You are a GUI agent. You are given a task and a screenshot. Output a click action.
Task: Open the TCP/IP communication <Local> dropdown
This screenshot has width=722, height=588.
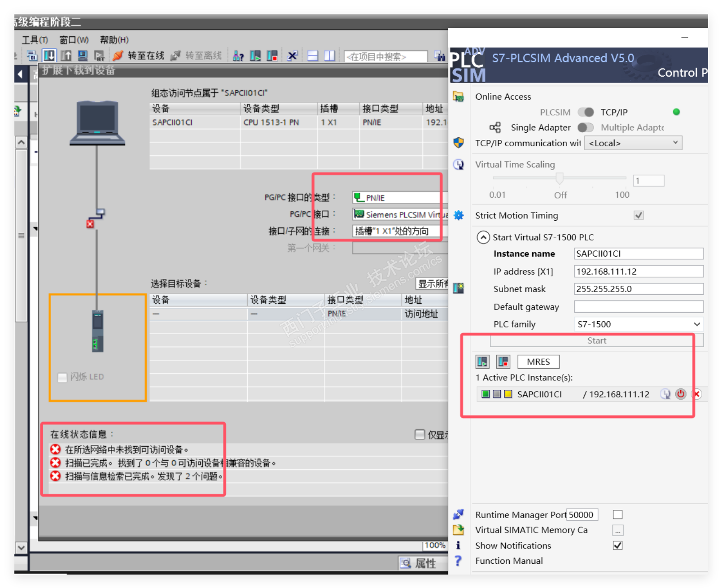(x=633, y=143)
